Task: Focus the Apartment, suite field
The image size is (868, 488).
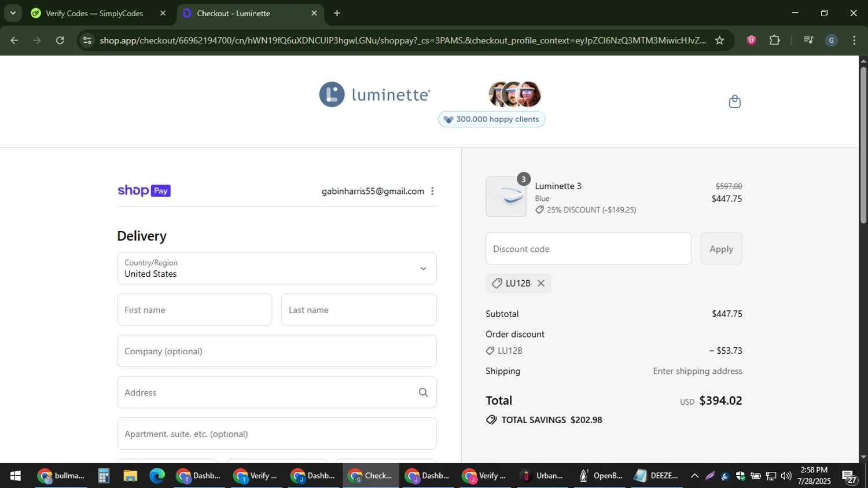Action: (x=277, y=434)
